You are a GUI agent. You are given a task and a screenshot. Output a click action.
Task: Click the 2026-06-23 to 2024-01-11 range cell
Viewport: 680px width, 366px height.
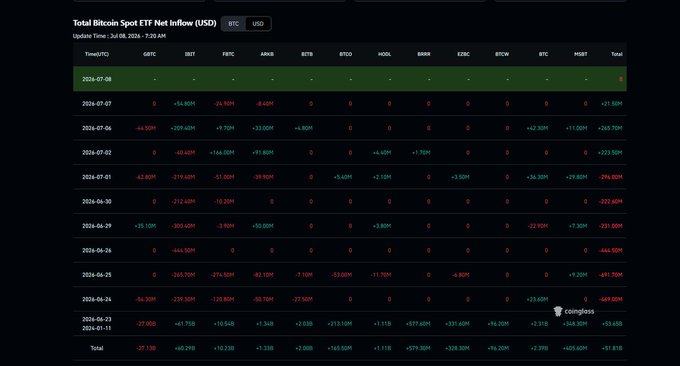(x=97, y=324)
